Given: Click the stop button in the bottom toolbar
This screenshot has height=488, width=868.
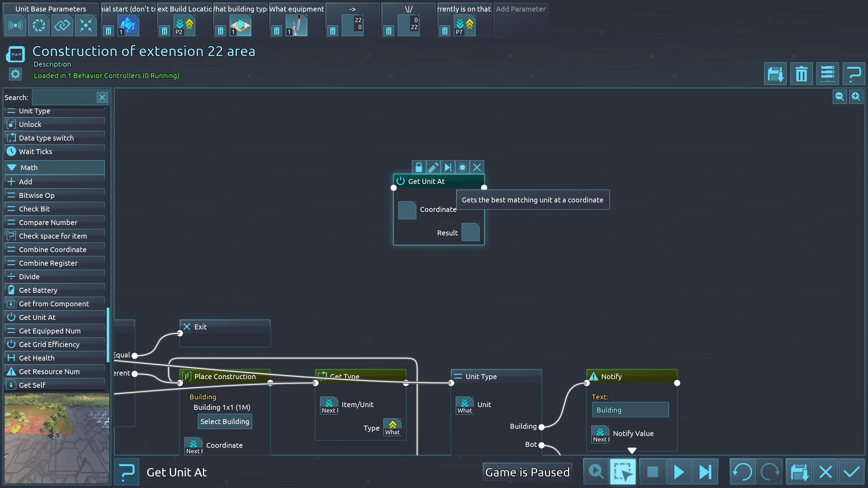Looking at the screenshot, I should 652,472.
